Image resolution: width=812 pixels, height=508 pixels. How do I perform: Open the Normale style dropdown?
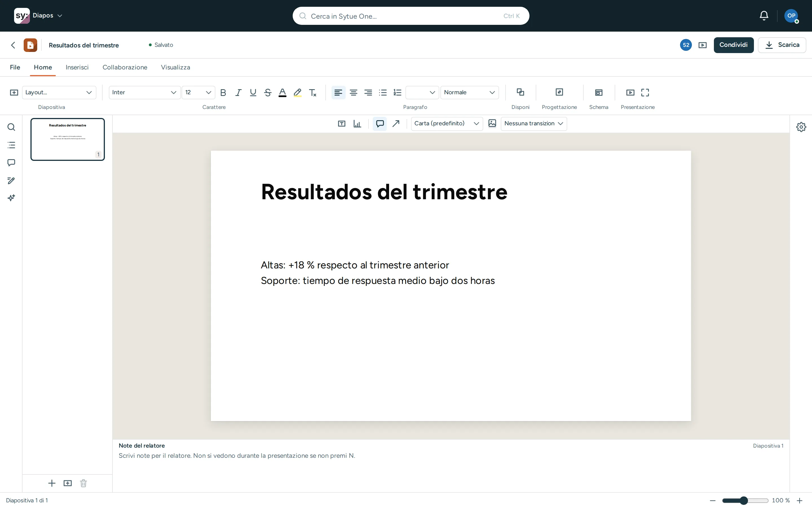[470, 92]
